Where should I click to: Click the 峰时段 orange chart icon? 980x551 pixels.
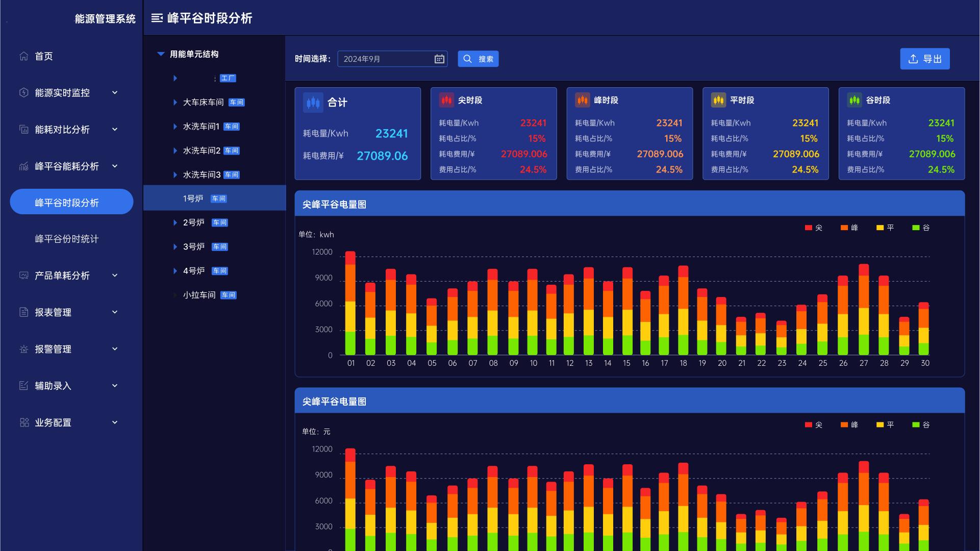(582, 100)
